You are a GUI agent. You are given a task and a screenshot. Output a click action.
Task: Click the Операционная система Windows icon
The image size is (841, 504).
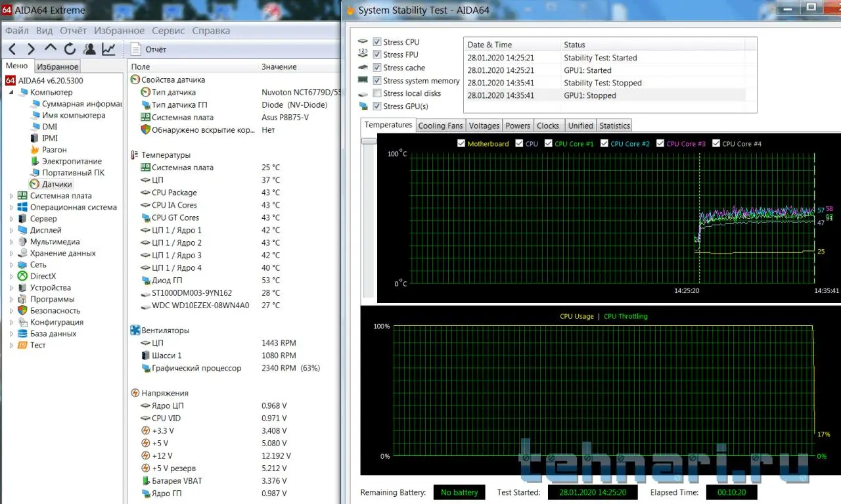(23, 207)
